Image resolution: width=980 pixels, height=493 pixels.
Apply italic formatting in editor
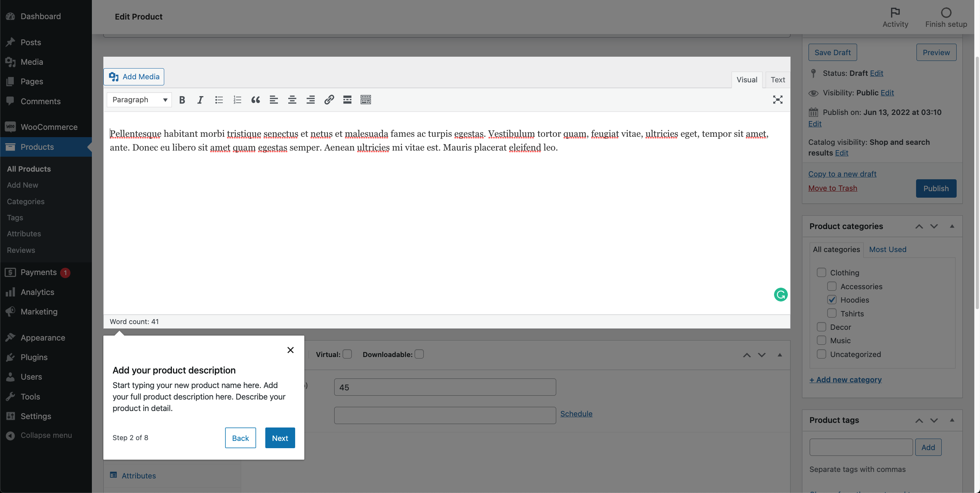(200, 100)
